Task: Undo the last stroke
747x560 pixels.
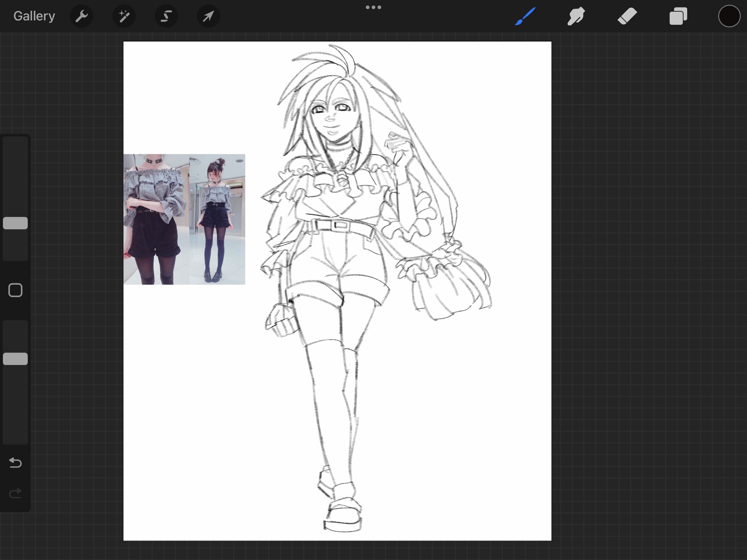Action: click(15, 463)
